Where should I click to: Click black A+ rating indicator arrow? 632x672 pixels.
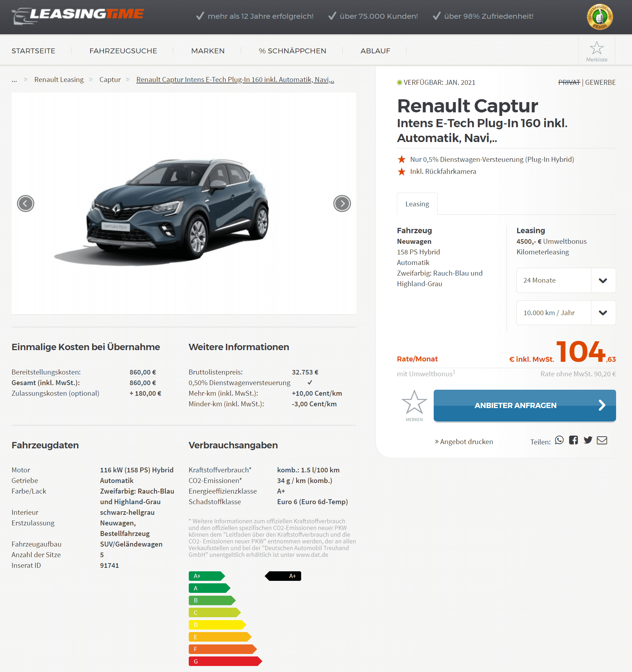[283, 576]
